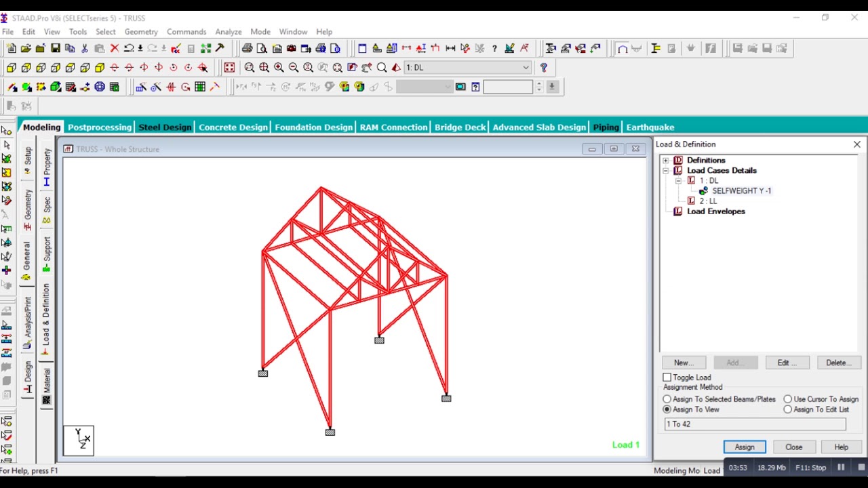Screen dimensions: 868x488
Task: Open the disabled grey combo box in third toolbar
Action: (x=424, y=87)
